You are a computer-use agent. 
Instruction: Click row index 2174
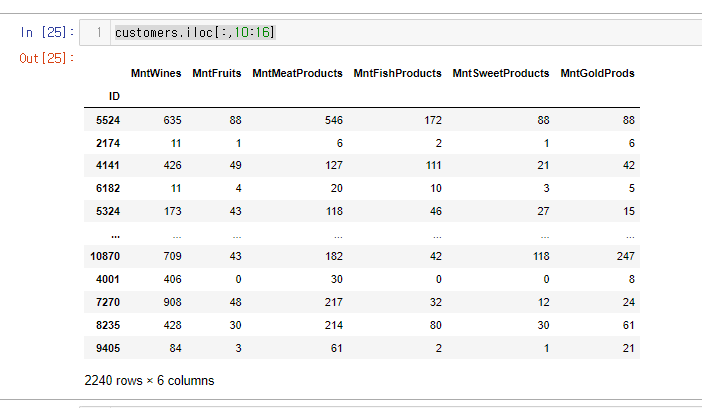click(108, 143)
